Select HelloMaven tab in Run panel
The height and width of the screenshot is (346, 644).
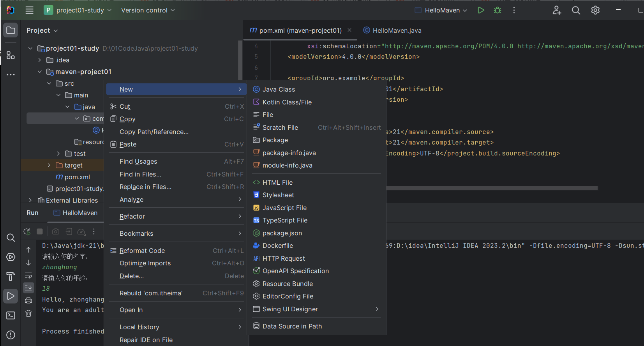click(76, 213)
